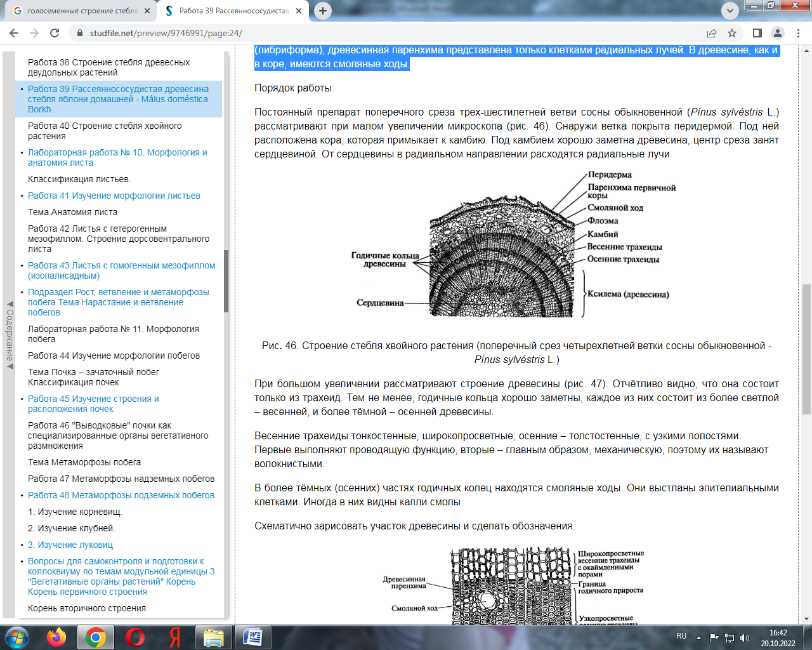The width and height of the screenshot is (812, 650).
Task: Select '1. Изучение корневищ.' item
Action: click(x=75, y=512)
